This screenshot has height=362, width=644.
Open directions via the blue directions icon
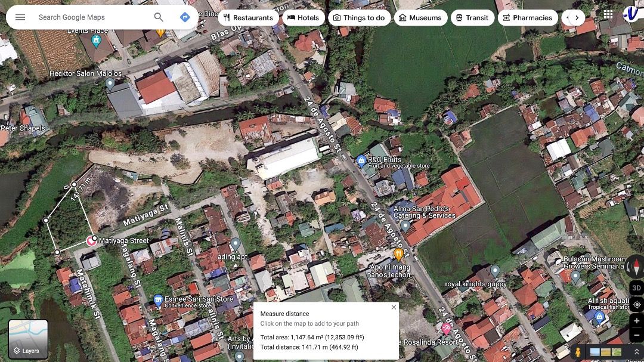(x=185, y=17)
